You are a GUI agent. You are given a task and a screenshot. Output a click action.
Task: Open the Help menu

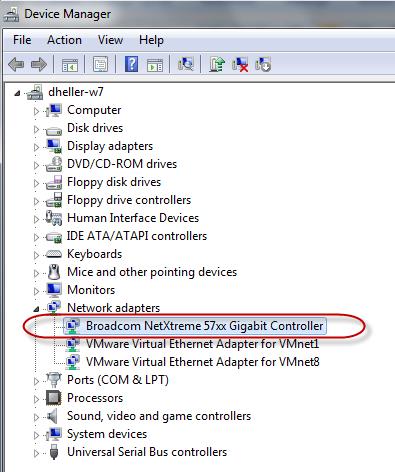click(151, 40)
